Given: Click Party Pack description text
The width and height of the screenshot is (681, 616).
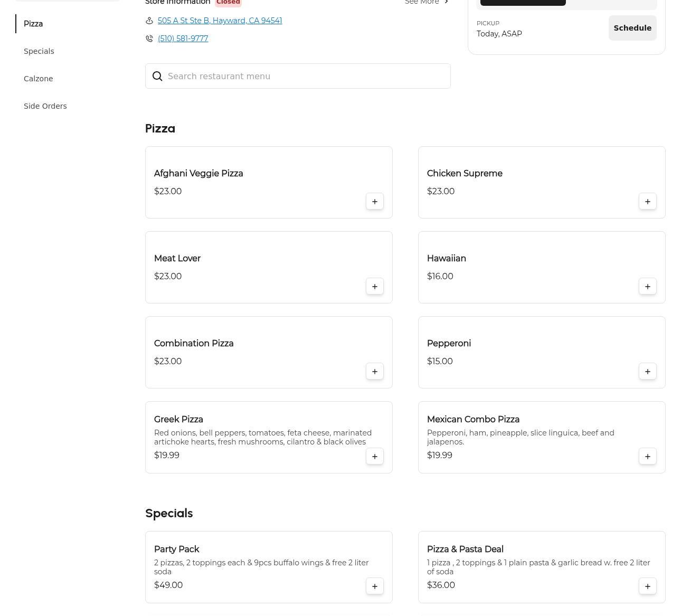Looking at the screenshot, I should [261, 567].
